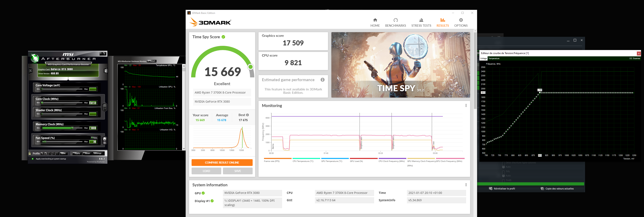
Task: Open STRESS TESTS in 3DMark
Action: 421,22
